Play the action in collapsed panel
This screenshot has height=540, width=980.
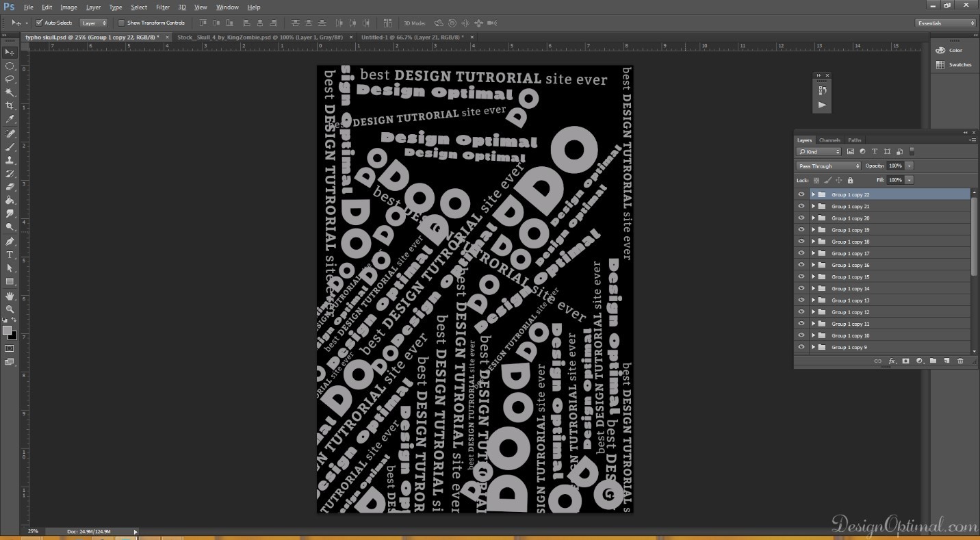[822, 105]
